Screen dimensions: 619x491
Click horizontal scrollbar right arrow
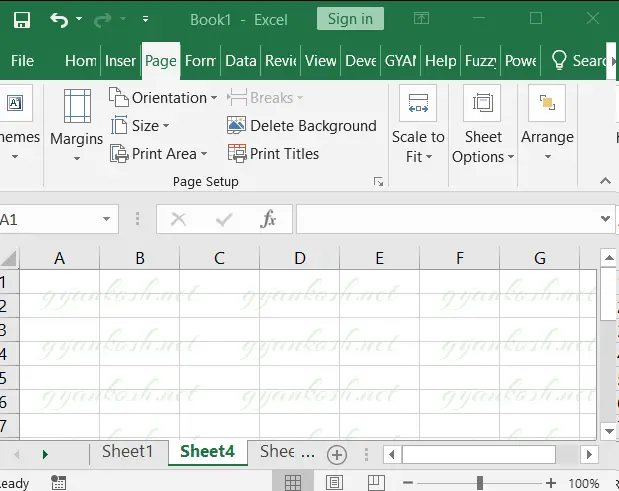click(x=589, y=455)
